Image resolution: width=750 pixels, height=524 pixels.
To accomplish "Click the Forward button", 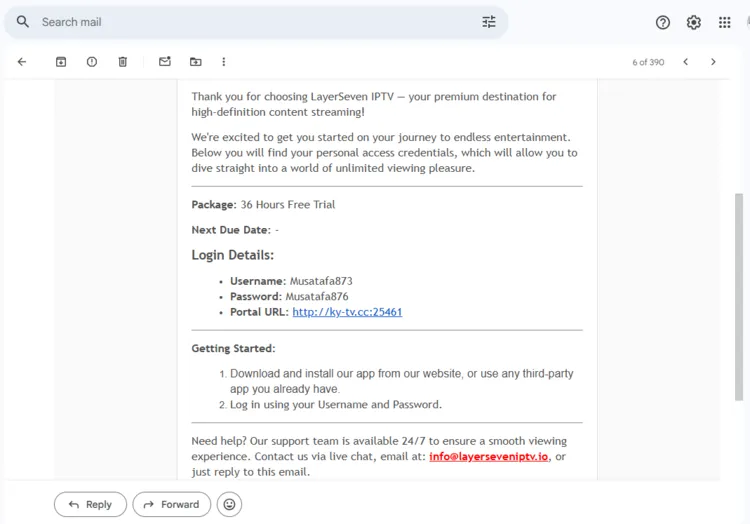I will (x=172, y=504).
